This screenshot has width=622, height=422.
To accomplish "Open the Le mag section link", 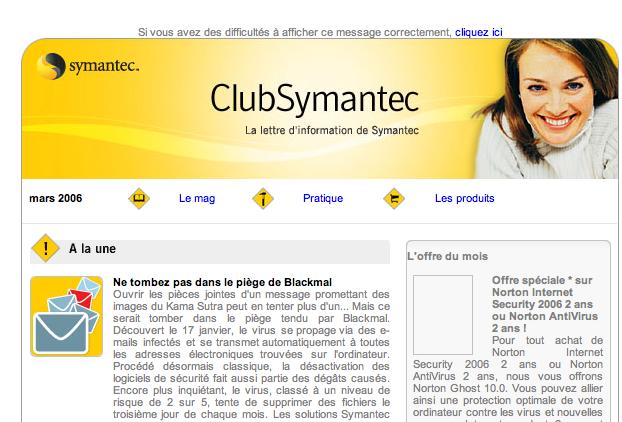I will [x=197, y=198].
